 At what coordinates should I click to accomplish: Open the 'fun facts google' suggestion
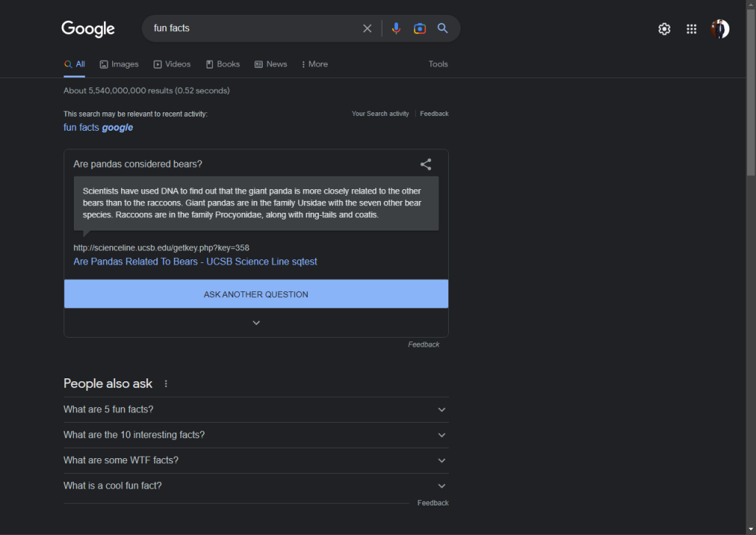click(98, 127)
